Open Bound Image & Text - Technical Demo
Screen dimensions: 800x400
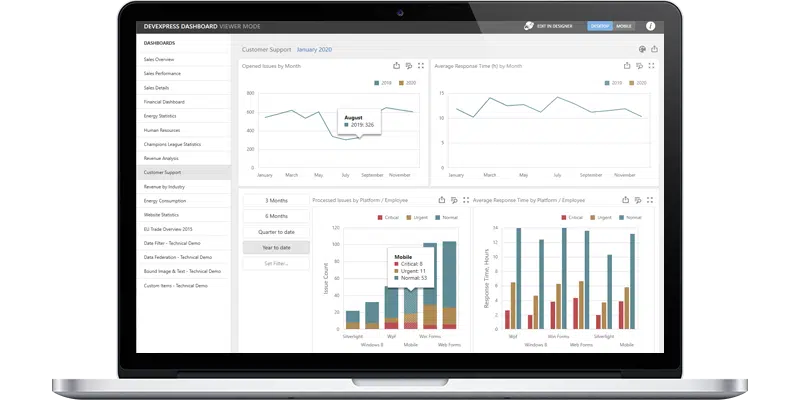pyautogui.click(x=184, y=271)
